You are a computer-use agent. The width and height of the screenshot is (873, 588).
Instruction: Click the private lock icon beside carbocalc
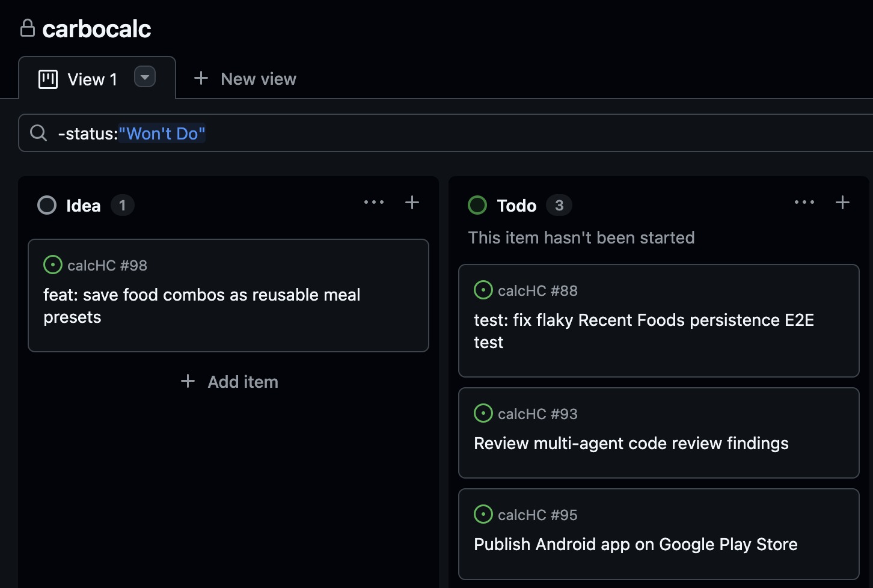[x=28, y=28]
